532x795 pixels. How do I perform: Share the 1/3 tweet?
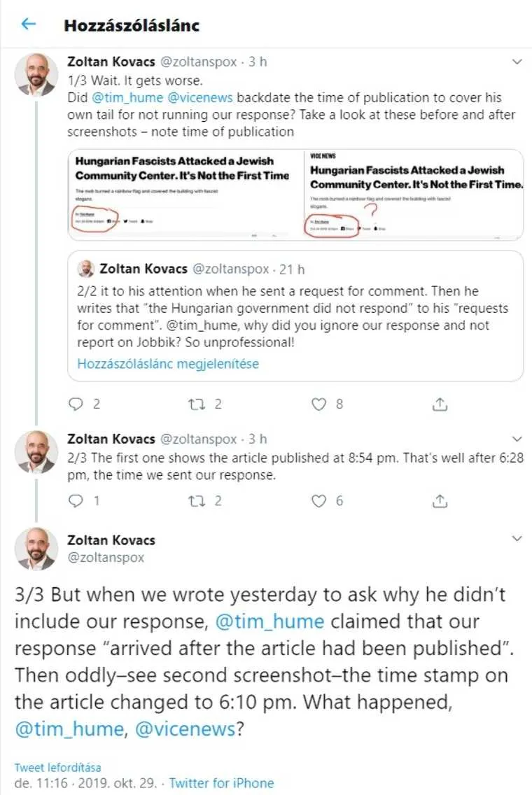440,404
